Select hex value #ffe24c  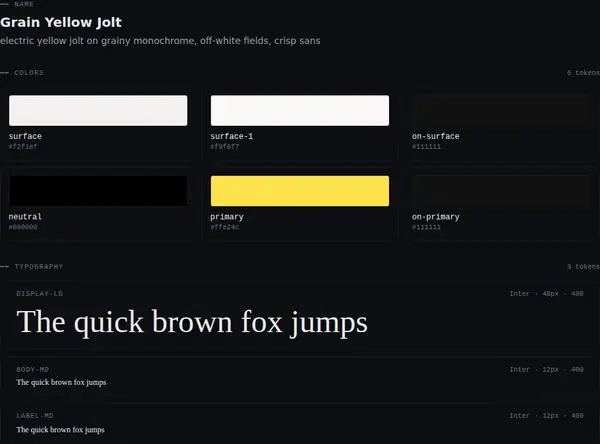[225, 227]
